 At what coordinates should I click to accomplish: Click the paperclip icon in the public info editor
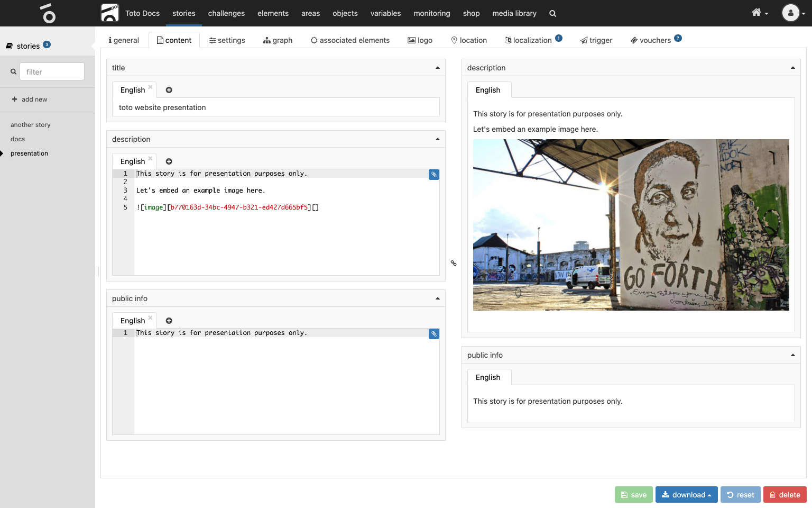(x=433, y=334)
